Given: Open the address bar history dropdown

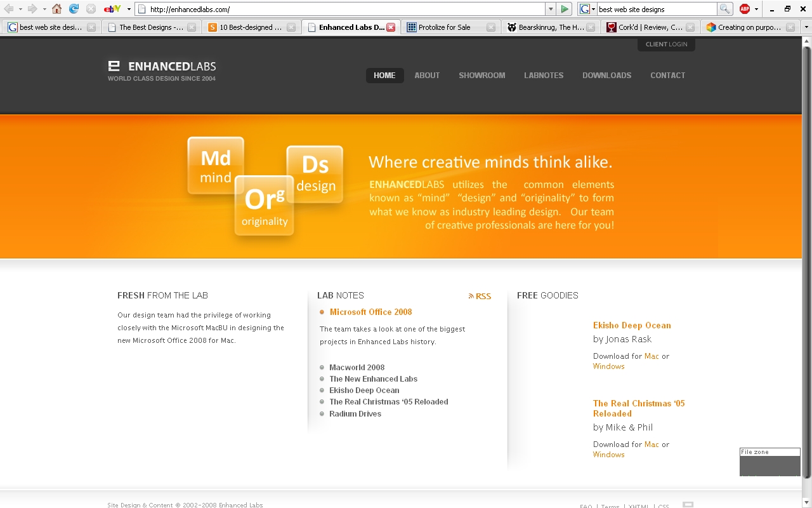Looking at the screenshot, I should point(550,9).
